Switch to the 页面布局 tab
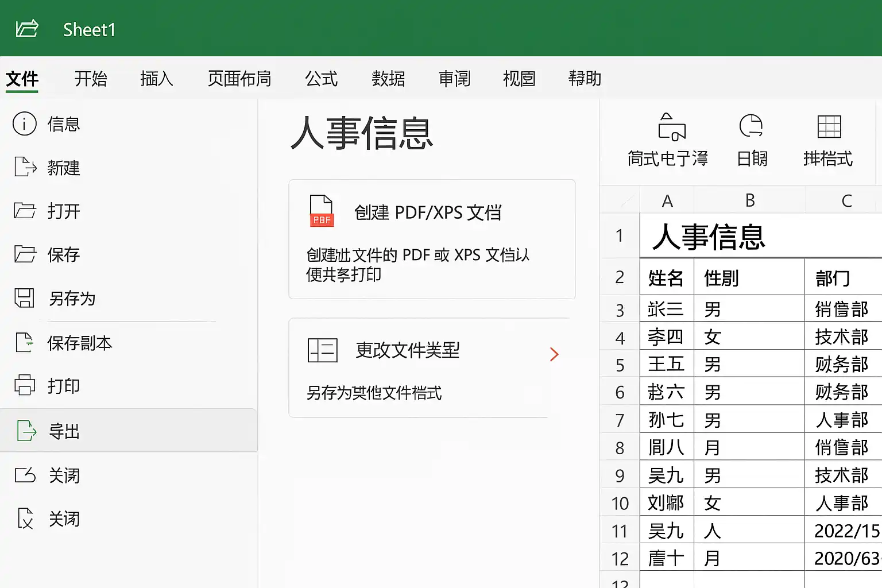 coord(239,79)
